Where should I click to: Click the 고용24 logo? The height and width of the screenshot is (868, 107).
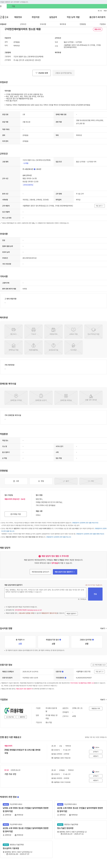pyautogui.click(x=4, y=17)
